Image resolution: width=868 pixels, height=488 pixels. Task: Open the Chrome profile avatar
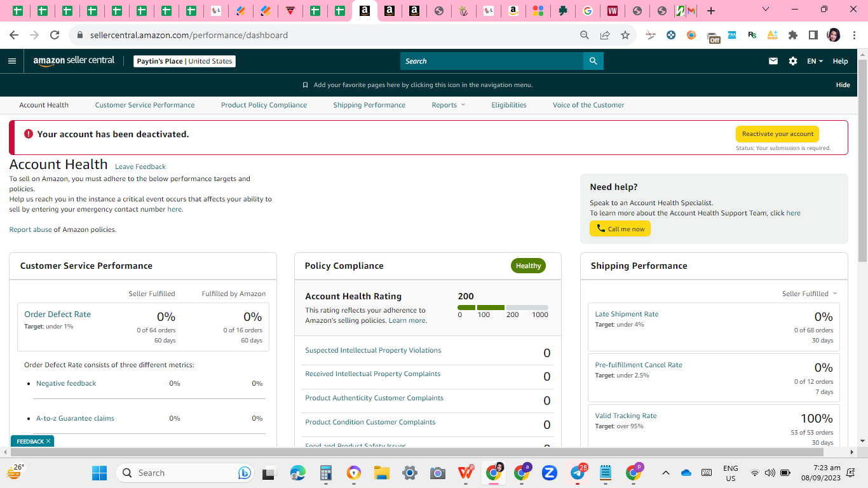(x=834, y=35)
